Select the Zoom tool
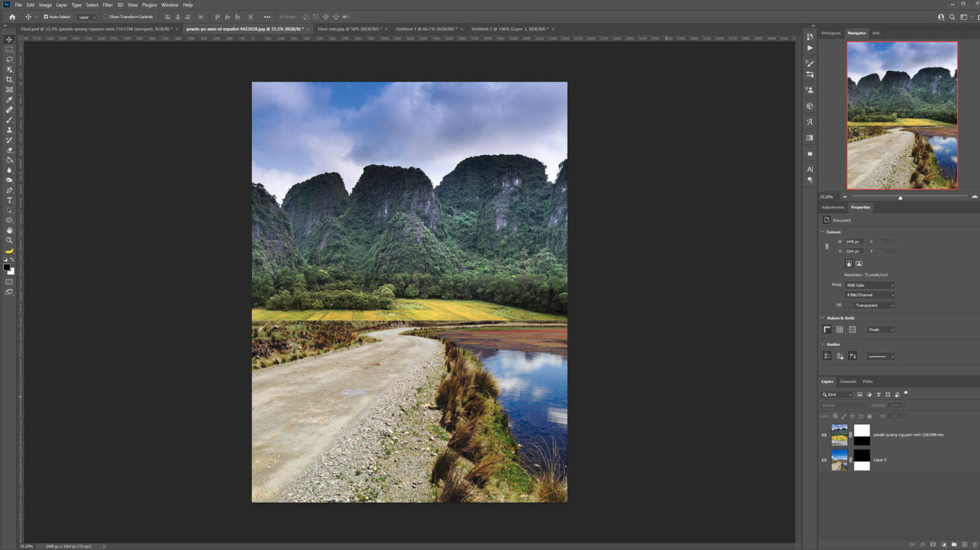Screen dimensions: 980x550 (x=10, y=241)
